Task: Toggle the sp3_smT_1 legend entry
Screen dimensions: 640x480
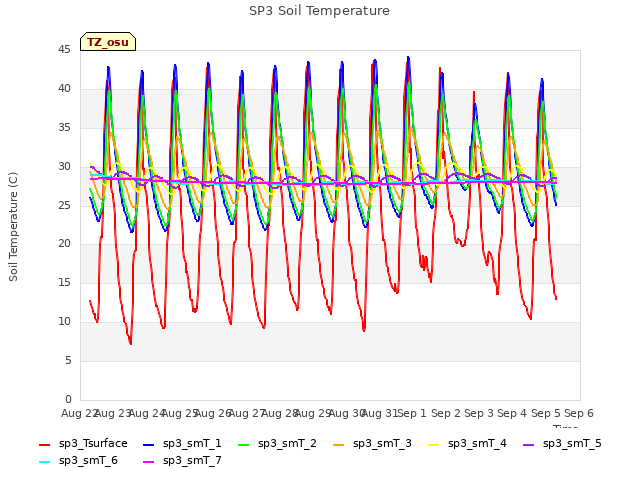Action: tap(182, 444)
